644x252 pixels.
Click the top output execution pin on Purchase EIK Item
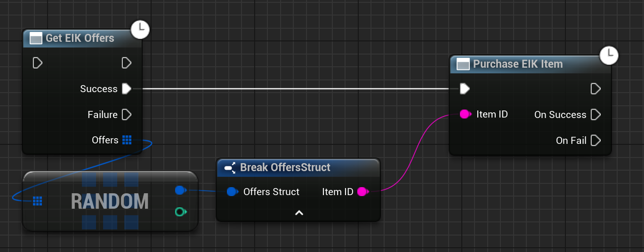pyautogui.click(x=596, y=89)
